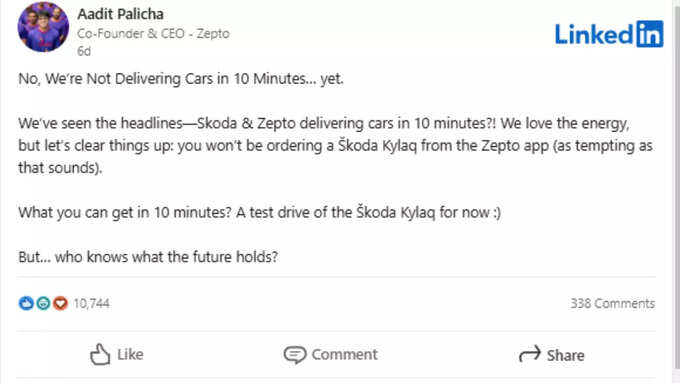
Task: Click the thumbs-up Like icon
Action: pos(100,354)
